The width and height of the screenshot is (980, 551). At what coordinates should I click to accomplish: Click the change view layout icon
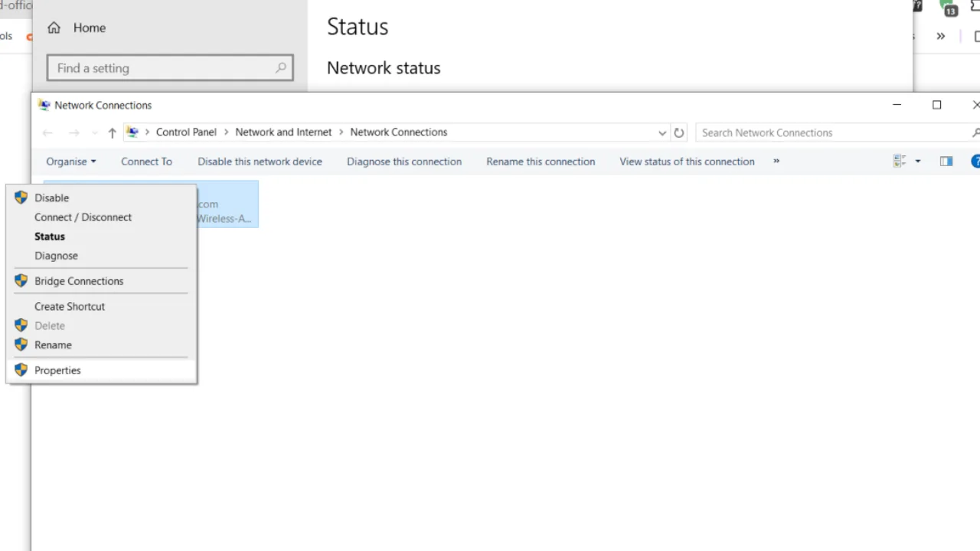[900, 161]
